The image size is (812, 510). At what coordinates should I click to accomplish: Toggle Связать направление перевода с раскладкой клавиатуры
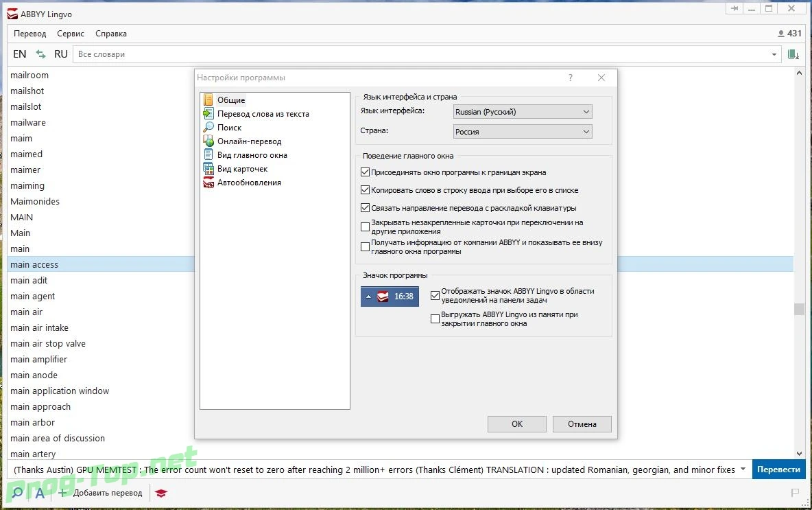[365, 208]
